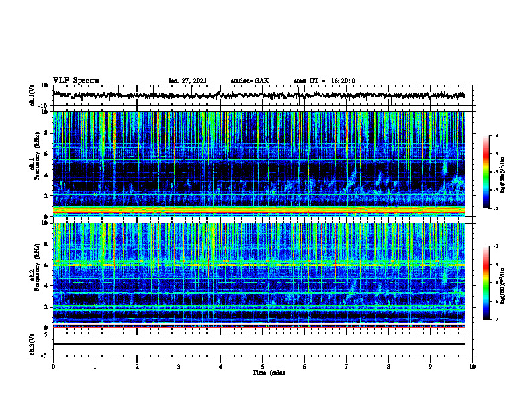Click the "ch.1(V)" waveform axis label
This screenshot has height=411, width=532.
point(32,95)
